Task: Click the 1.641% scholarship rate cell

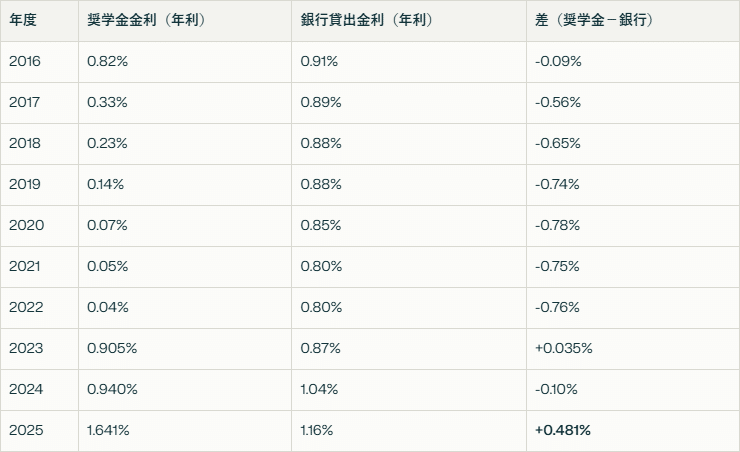Action: click(108, 431)
